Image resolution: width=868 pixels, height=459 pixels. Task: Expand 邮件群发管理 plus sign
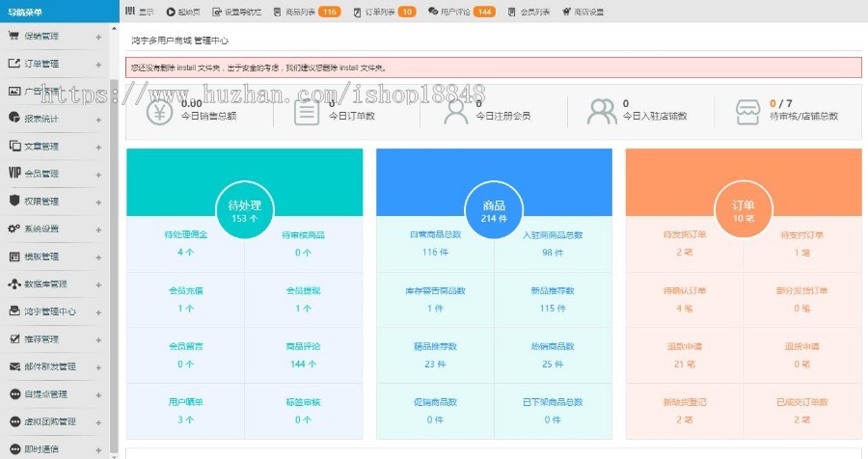[x=98, y=367]
